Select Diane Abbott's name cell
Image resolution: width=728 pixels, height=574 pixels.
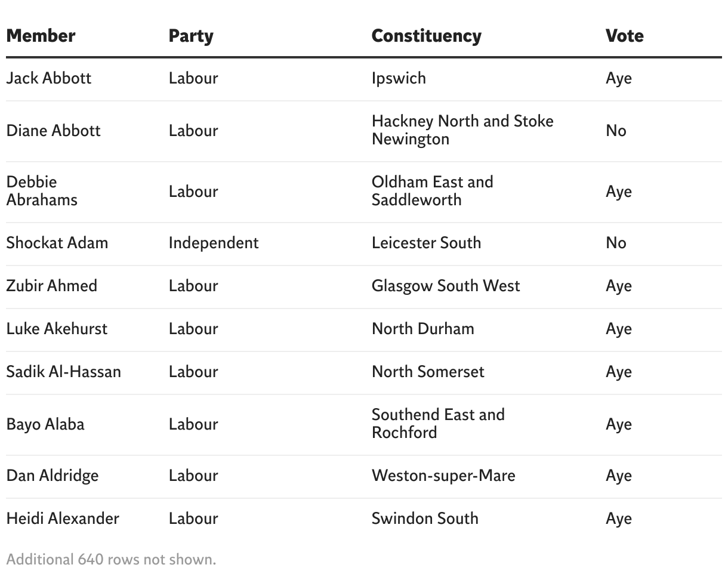54,131
